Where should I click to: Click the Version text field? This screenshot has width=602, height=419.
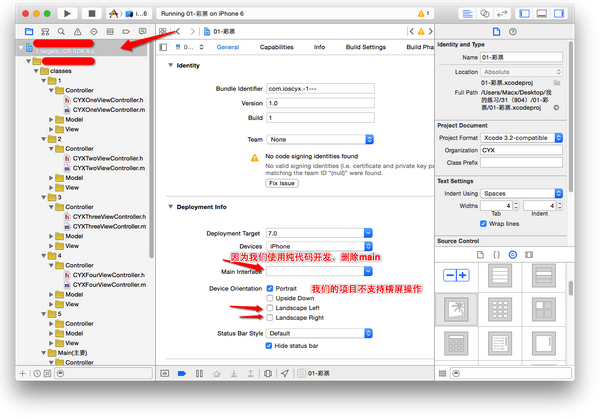point(320,103)
